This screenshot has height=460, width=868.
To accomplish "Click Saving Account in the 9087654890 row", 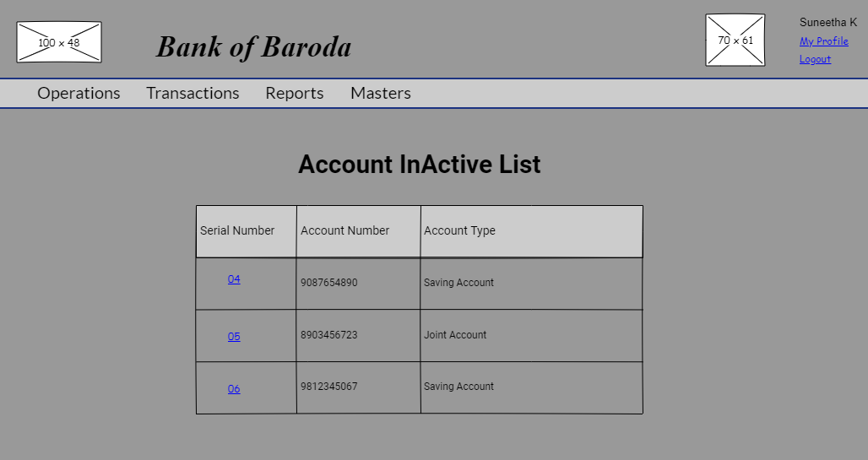I will tap(459, 282).
